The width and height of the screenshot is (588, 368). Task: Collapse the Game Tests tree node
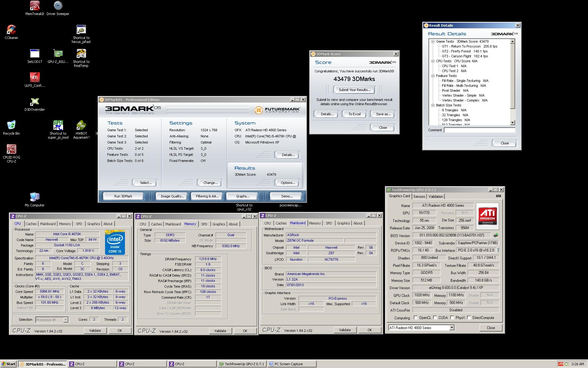[433, 41]
